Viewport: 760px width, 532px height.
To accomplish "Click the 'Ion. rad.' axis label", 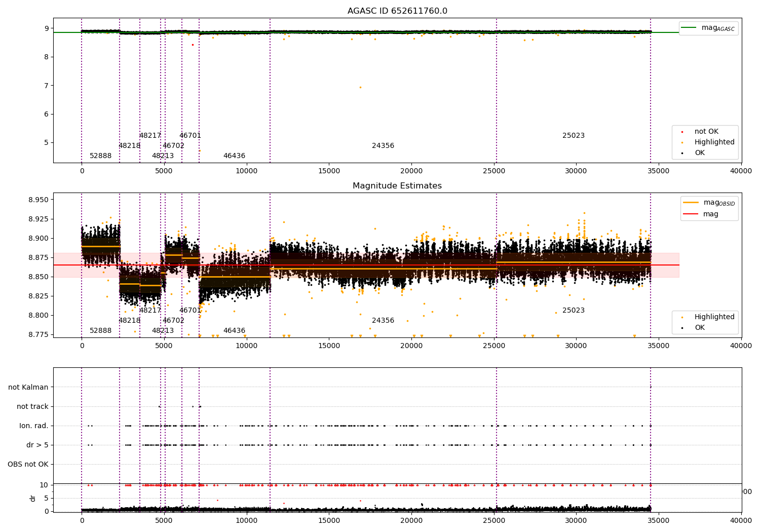I will (x=34, y=426).
